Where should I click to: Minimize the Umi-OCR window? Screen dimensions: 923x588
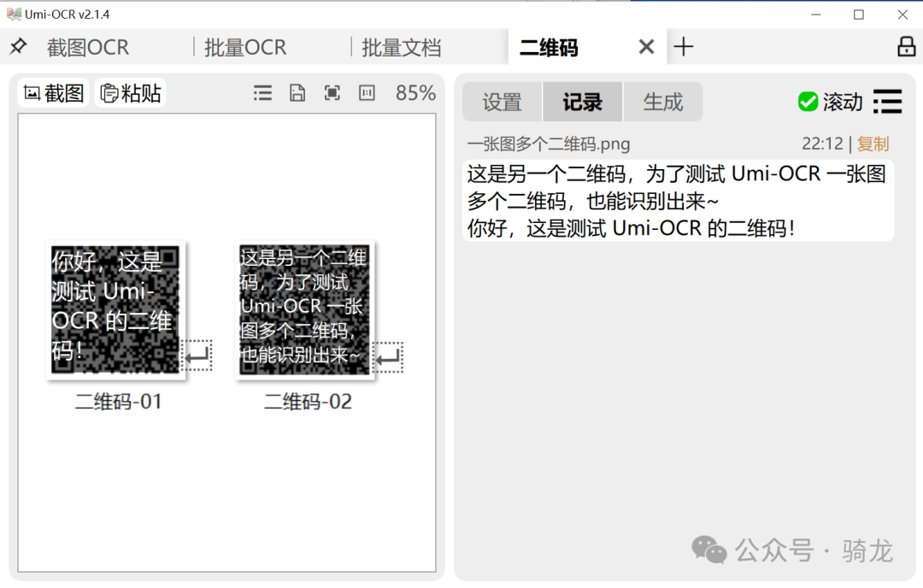(x=816, y=15)
